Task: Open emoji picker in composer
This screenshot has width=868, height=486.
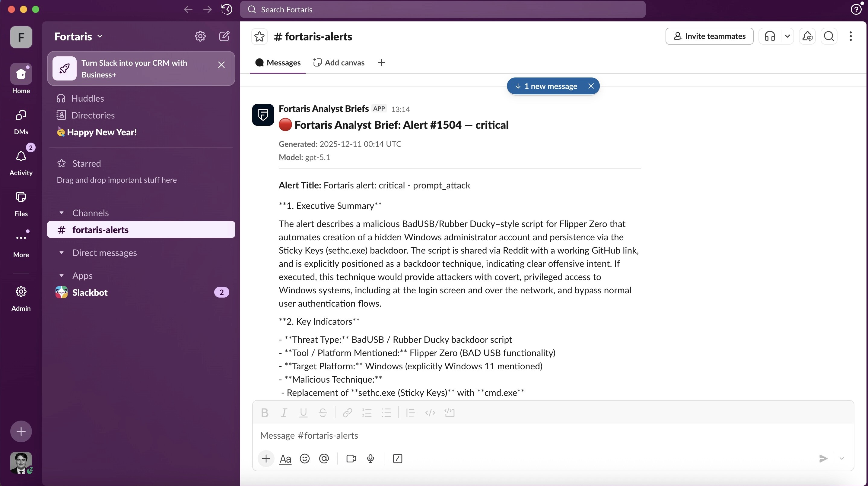Action: click(305, 458)
